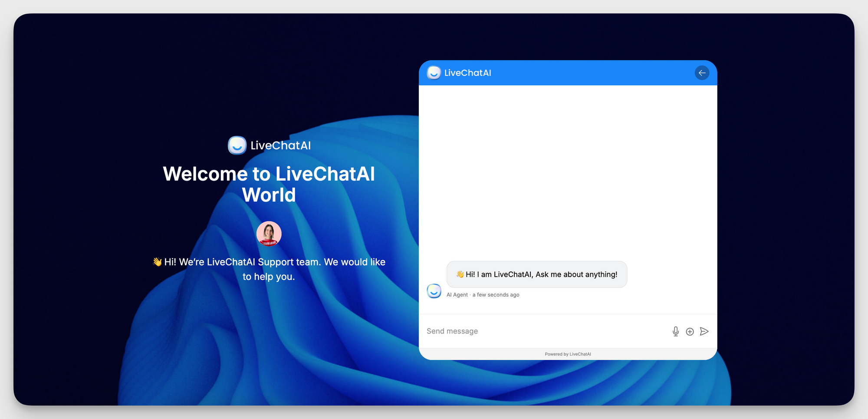868x419 pixels.
Task: Open the attachment plus circle icon
Action: (690, 332)
